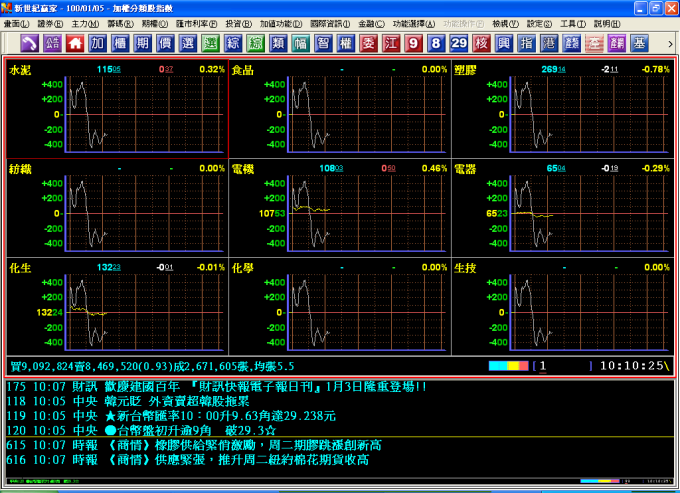Select the 電機 index chart

pyautogui.click(x=340, y=208)
